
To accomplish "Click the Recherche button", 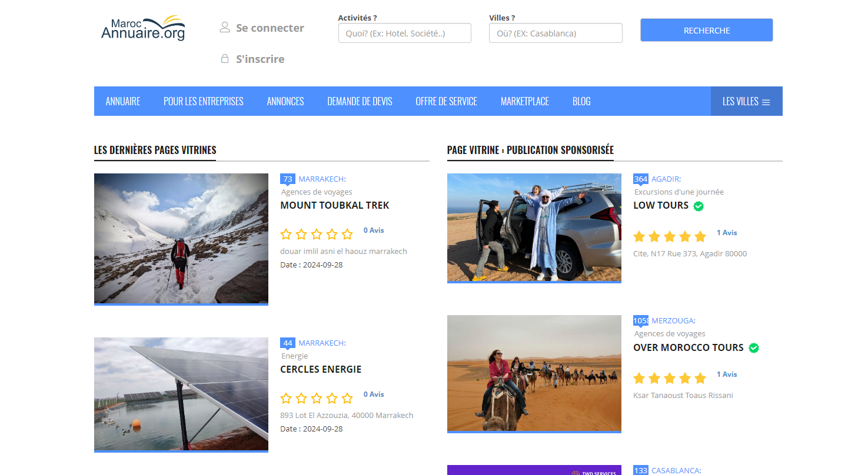I will 707,30.
